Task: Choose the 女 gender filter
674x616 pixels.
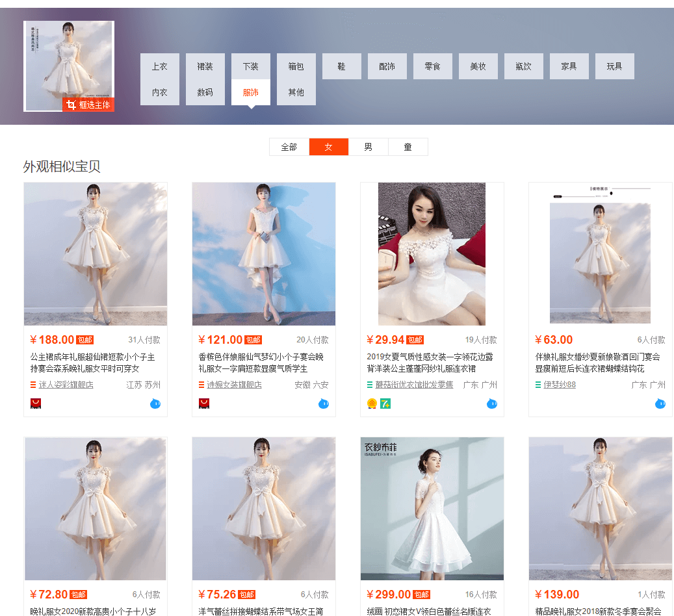Action: tap(328, 147)
